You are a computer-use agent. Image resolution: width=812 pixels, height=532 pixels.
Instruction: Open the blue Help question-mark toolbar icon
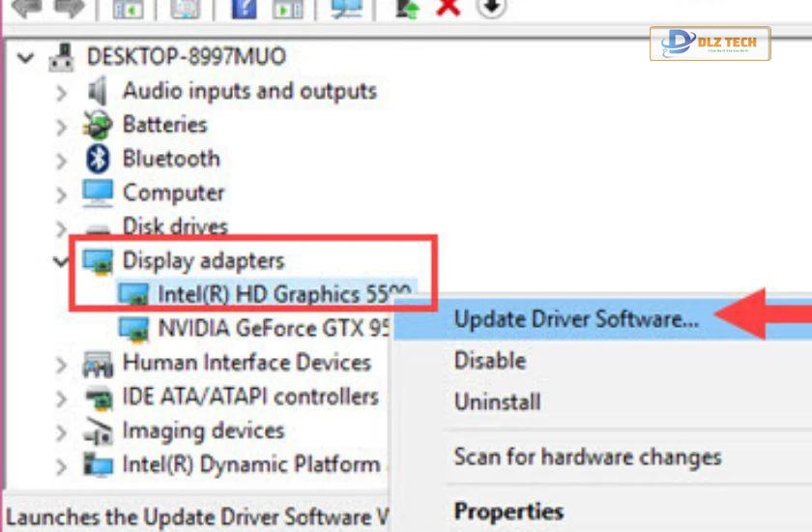tap(244, 9)
